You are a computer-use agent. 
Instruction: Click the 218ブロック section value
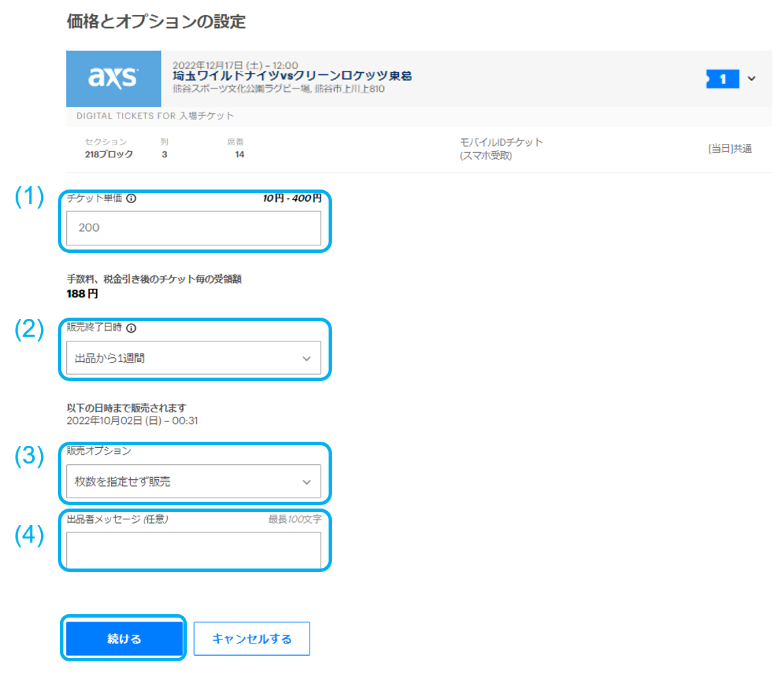point(109,154)
